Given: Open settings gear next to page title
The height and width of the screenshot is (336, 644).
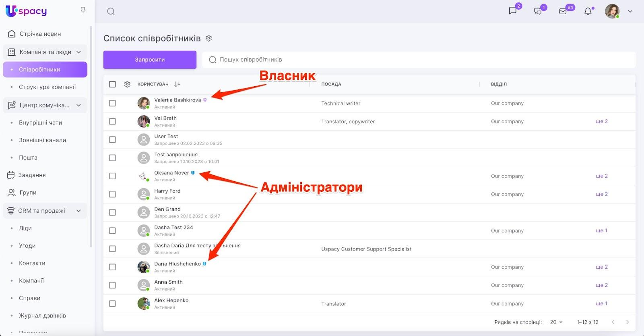Looking at the screenshot, I should [x=208, y=38].
